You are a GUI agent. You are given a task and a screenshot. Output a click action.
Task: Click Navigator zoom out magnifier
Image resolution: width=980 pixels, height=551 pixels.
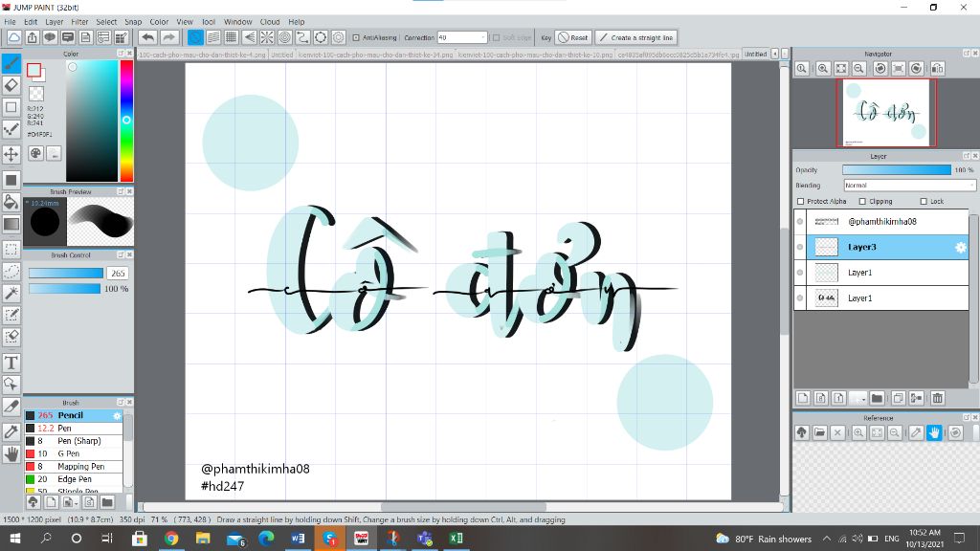(859, 69)
